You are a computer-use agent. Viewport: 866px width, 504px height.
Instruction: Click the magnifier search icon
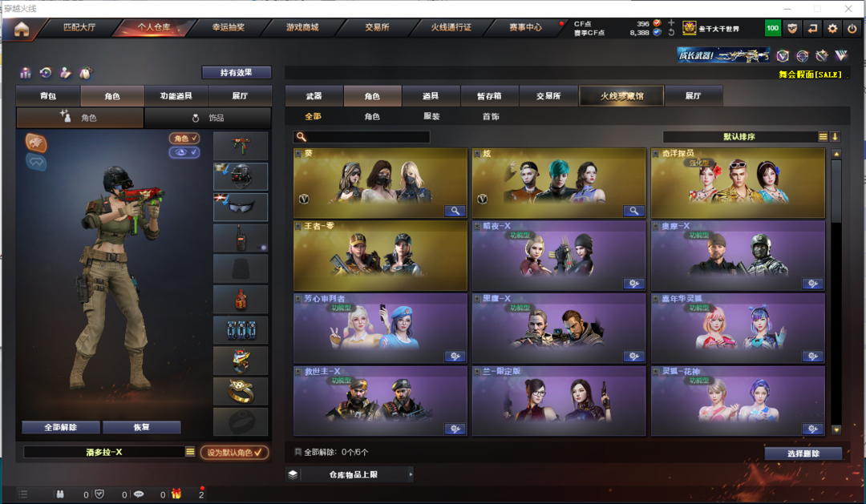tap(301, 137)
